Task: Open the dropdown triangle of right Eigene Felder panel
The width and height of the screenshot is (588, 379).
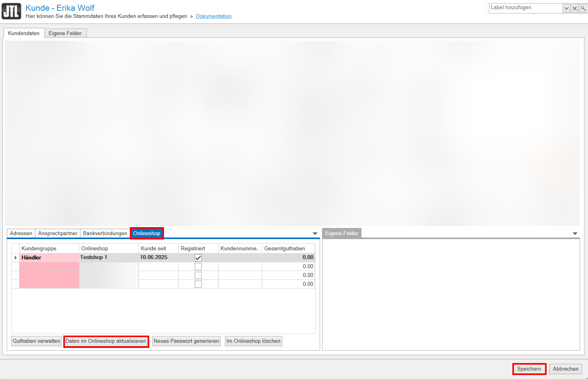Action: pos(575,234)
